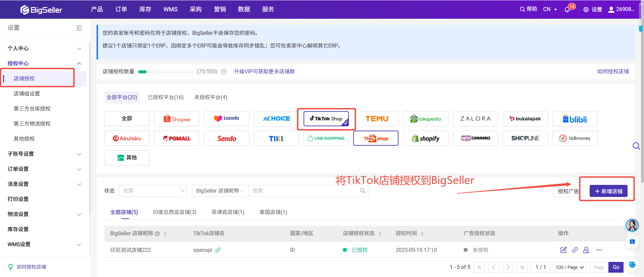644x277 pixels.
Task: Click the 新增店铺 button
Action: click(x=608, y=191)
